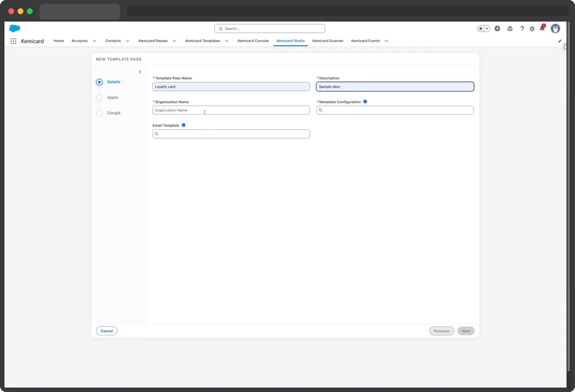Select the Google step
This screenshot has height=392, width=575.
pyautogui.click(x=108, y=113)
